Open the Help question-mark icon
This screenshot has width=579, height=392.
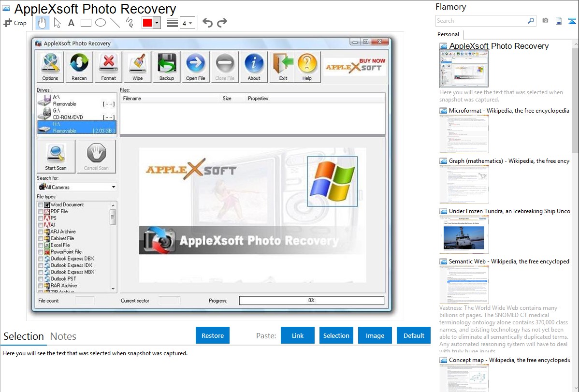pos(307,67)
